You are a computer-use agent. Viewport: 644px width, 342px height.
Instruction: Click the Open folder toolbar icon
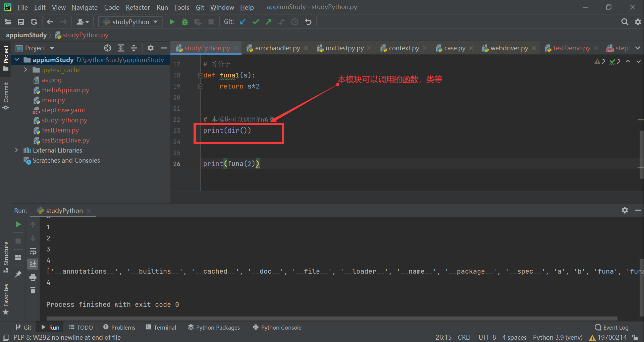pyautogui.click(x=8, y=22)
